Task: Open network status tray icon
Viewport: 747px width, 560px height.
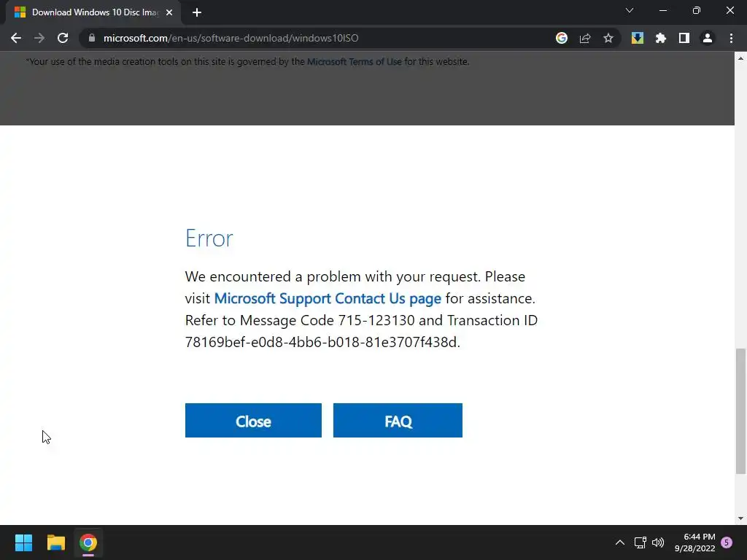Action: pos(640,542)
